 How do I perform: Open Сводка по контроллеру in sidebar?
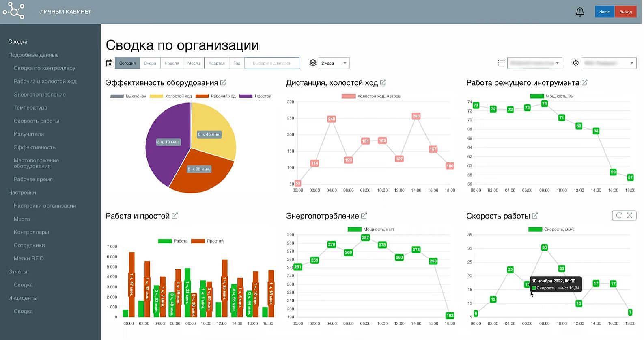point(44,68)
